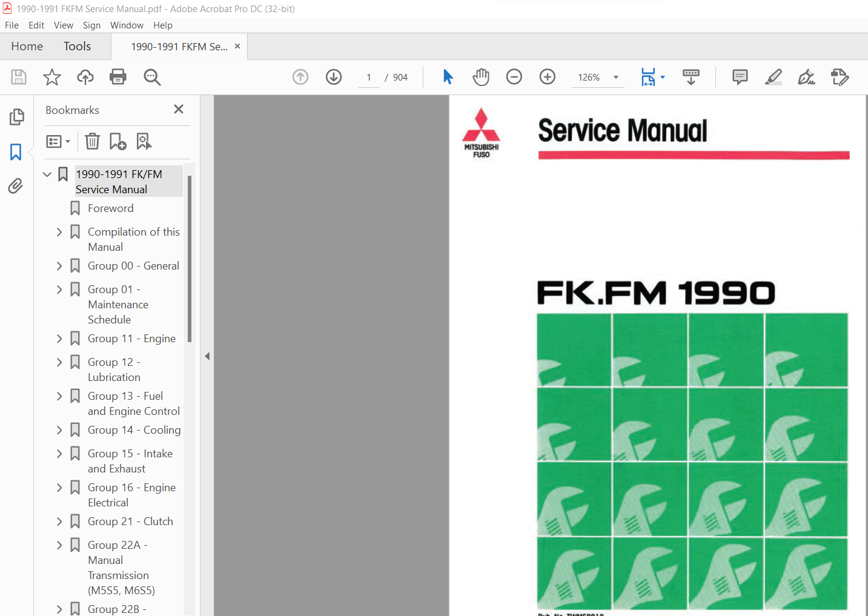Open Page Thumbnails side panel
This screenshot has width=868, height=616.
(x=16, y=117)
